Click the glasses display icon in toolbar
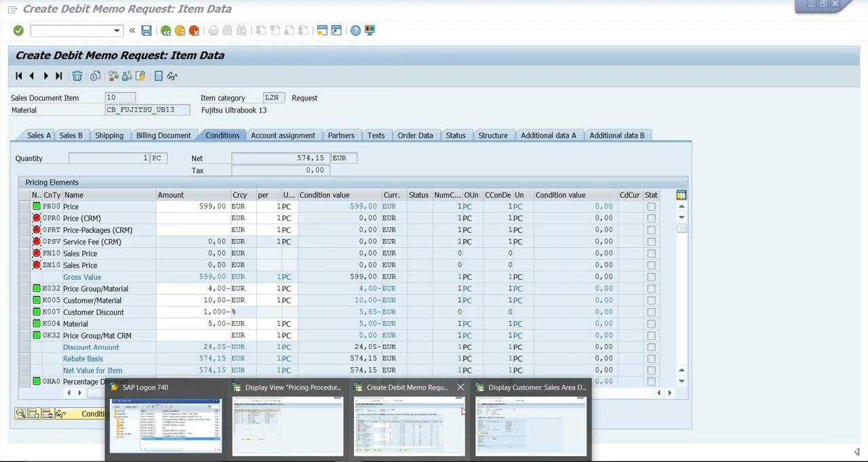Viewport: 868px width, 462px height. [x=172, y=76]
